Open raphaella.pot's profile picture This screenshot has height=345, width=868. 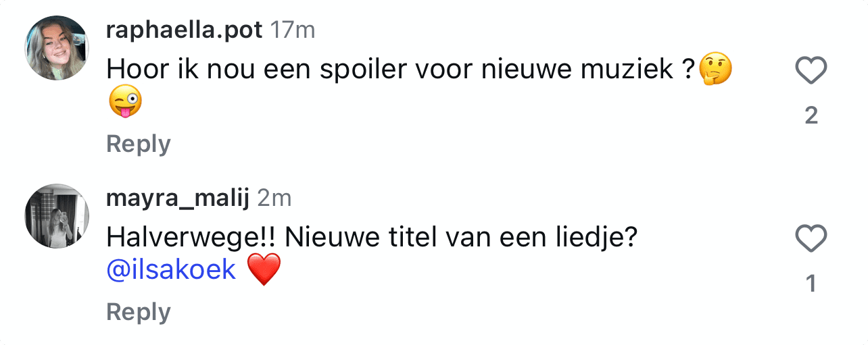click(x=57, y=48)
